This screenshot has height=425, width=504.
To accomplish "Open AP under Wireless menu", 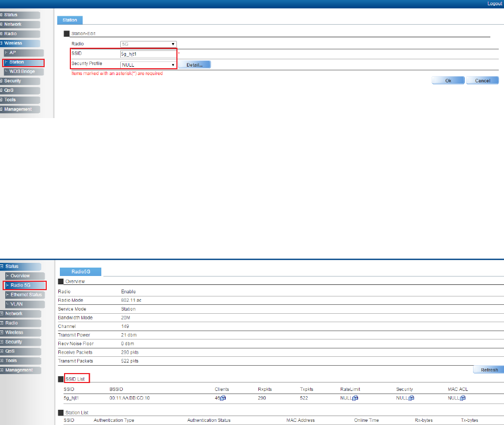I will tap(24, 52).
